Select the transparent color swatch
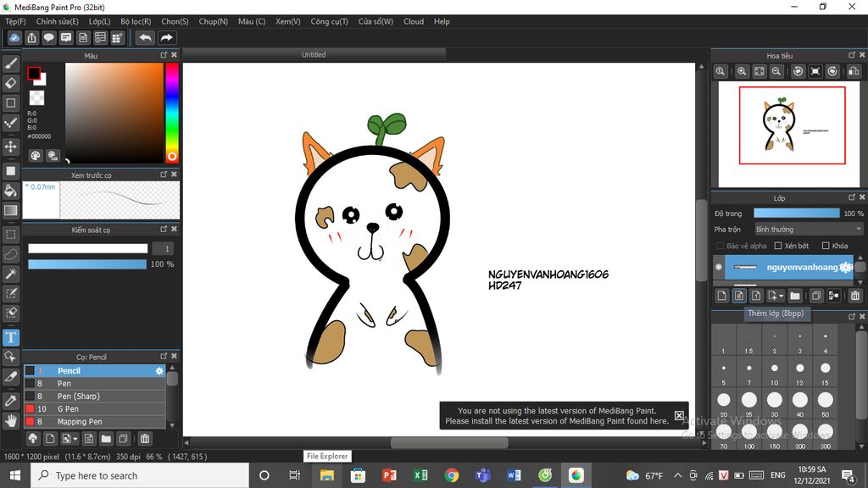This screenshot has width=868, height=488. (36, 98)
